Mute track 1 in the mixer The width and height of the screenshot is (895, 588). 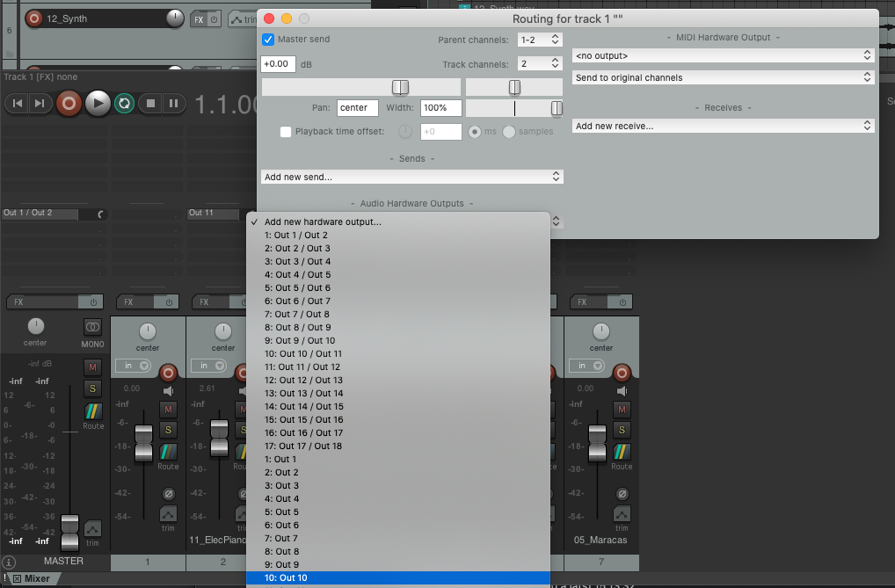tap(168, 409)
